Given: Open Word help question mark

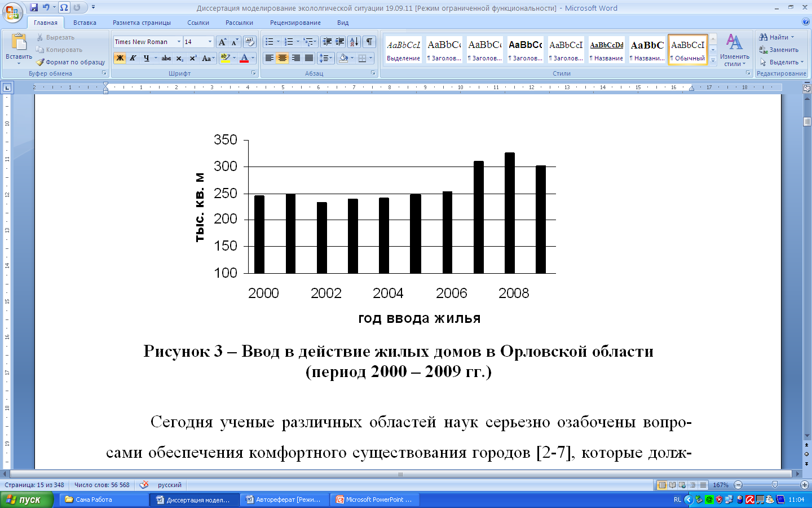Looking at the screenshot, I should coord(806,22).
